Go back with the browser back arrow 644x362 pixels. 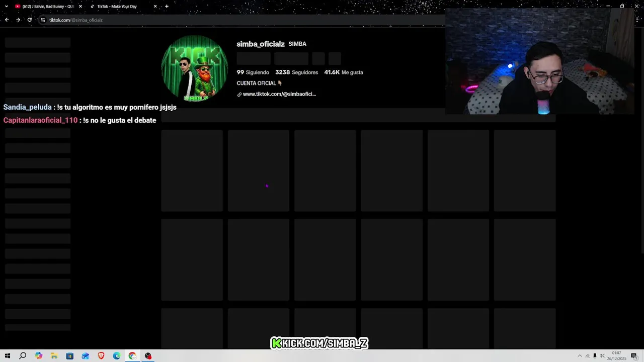tap(7, 20)
